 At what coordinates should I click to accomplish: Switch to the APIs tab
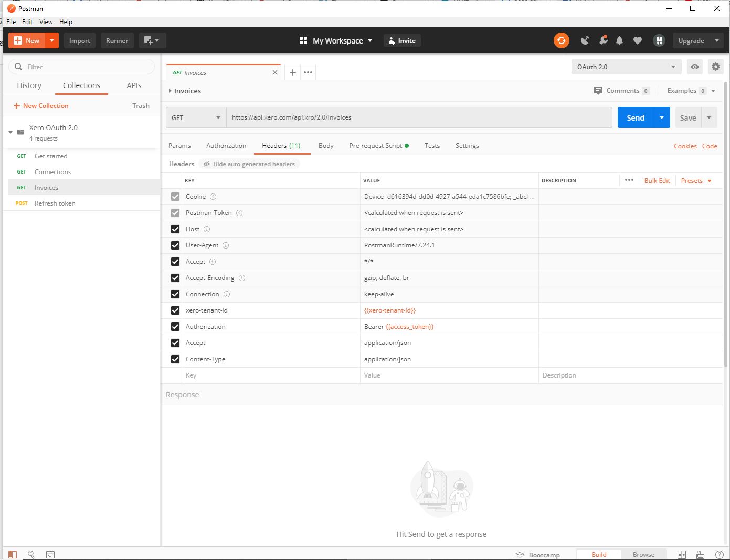[x=134, y=85]
